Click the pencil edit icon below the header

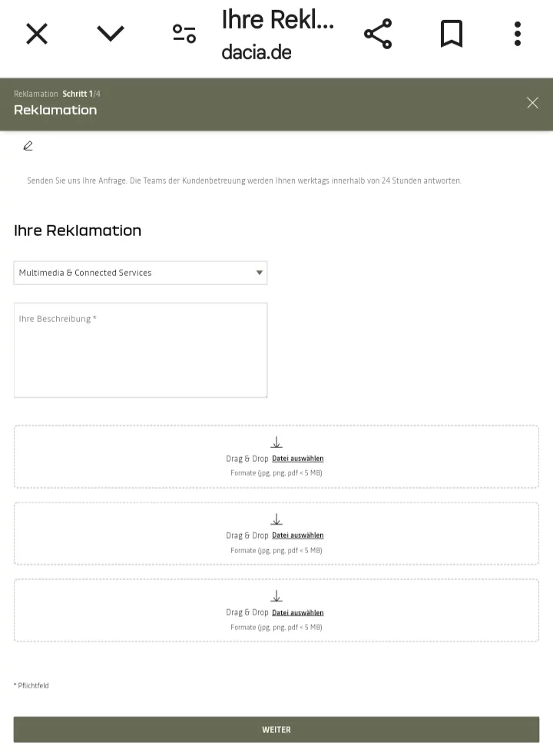(28, 146)
